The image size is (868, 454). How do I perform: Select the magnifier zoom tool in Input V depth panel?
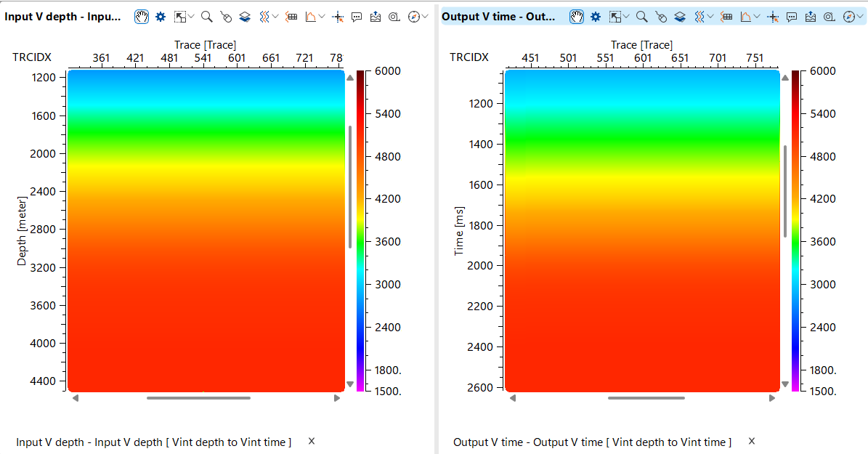point(206,17)
